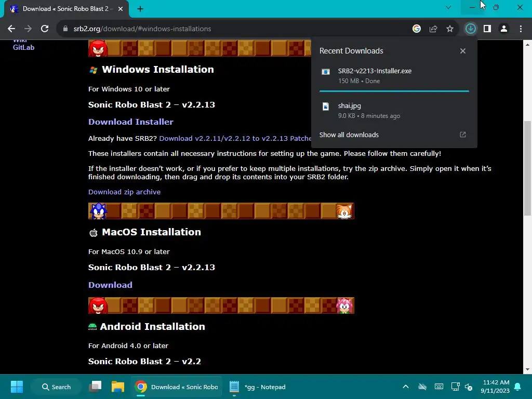532x399 pixels.
Task: View site information padlock icon
Action: pyautogui.click(x=66, y=29)
